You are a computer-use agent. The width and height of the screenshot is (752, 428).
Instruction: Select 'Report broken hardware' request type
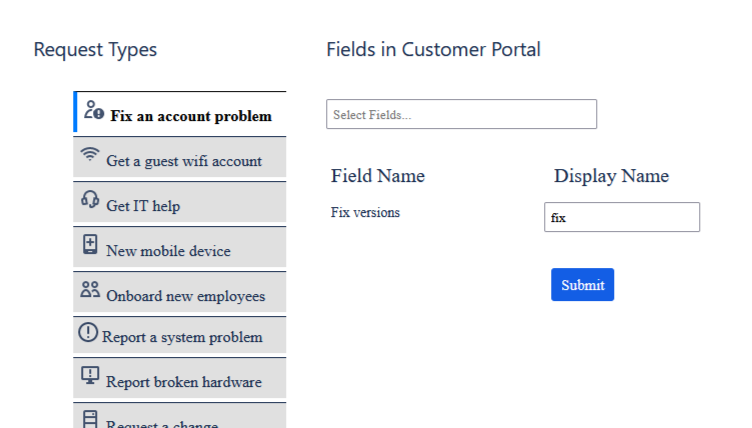pyautogui.click(x=184, y=382)
